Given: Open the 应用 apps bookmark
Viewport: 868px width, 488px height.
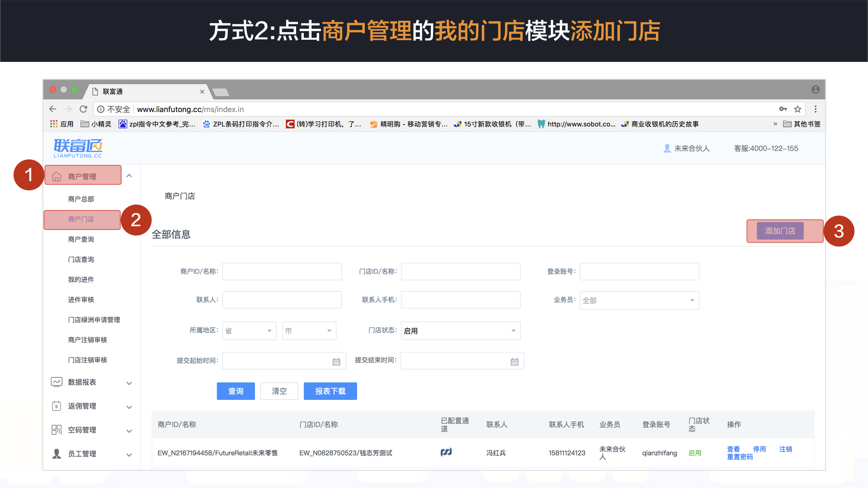Looking at the screenshot, I should point(62,124).
